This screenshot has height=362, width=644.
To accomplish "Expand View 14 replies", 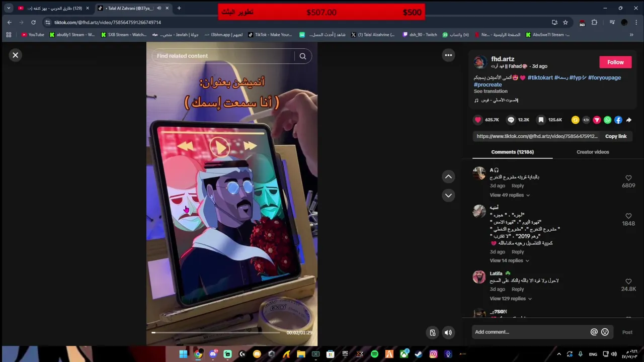I will [x=509, y=260].
